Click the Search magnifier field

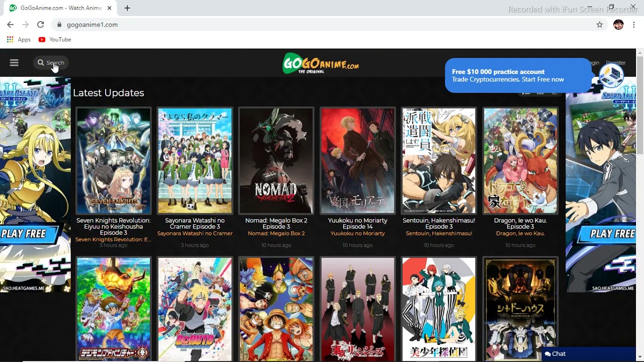pos(51,63)
